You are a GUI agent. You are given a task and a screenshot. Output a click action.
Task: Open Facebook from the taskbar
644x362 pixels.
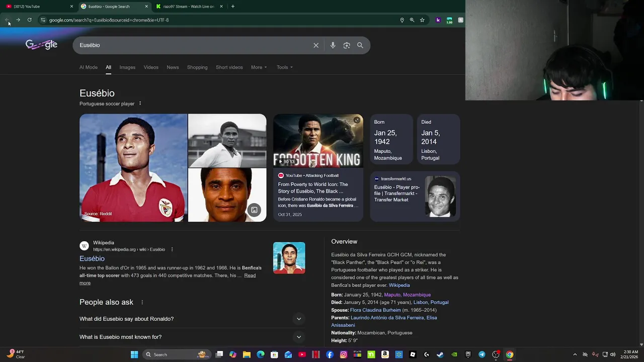click(x=330, y=354)
